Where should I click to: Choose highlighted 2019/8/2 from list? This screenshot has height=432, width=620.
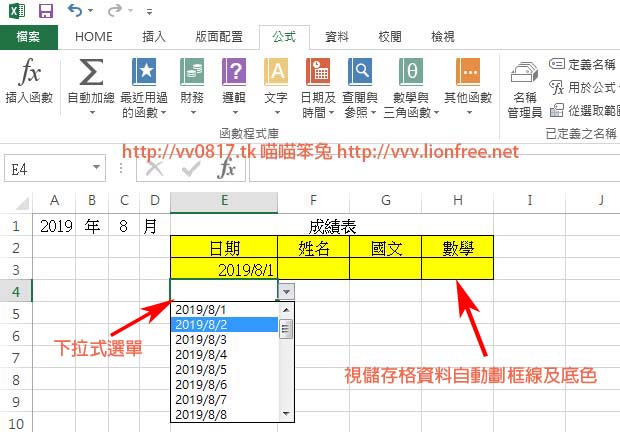click(225, 324)
